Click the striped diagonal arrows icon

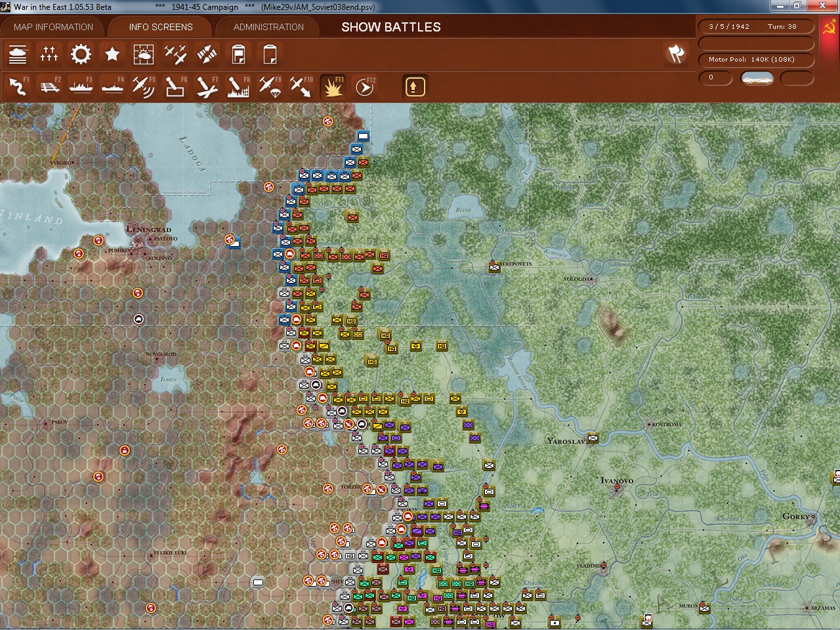(x=207, y=54)
